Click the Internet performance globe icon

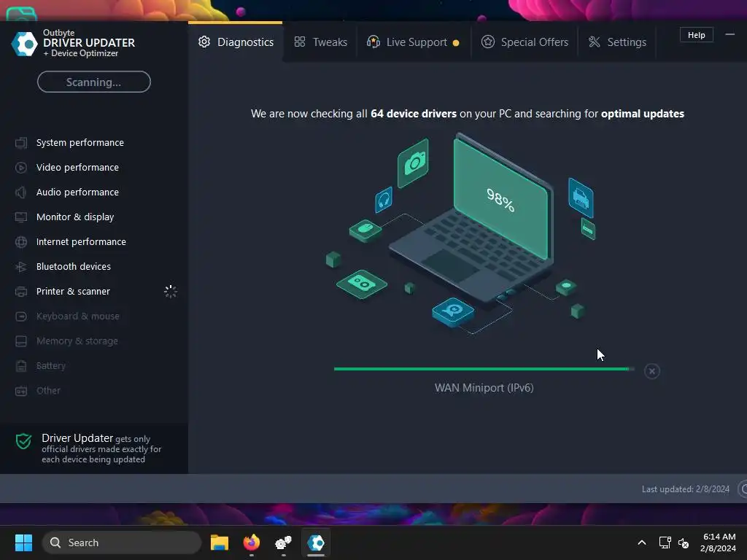[21, 242]
